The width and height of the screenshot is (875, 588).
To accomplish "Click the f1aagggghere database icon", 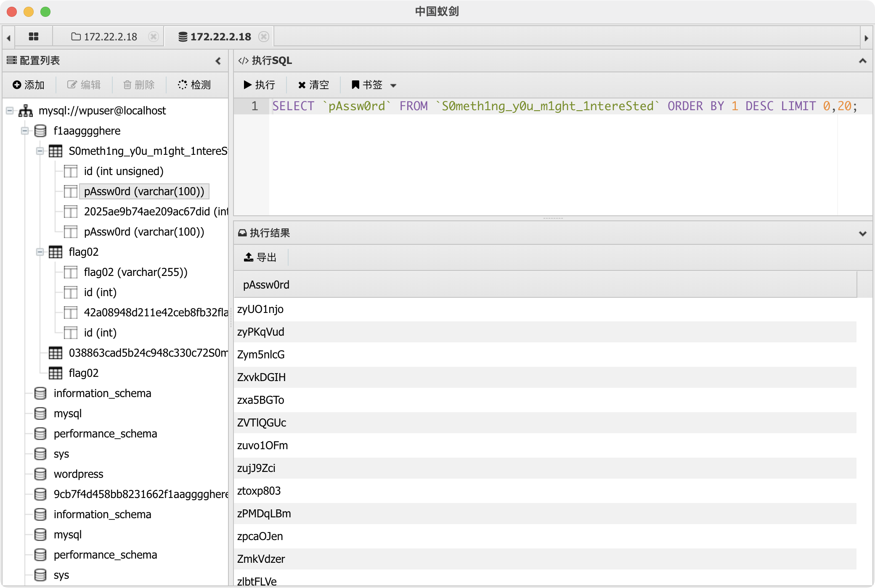I will (40, 131).
